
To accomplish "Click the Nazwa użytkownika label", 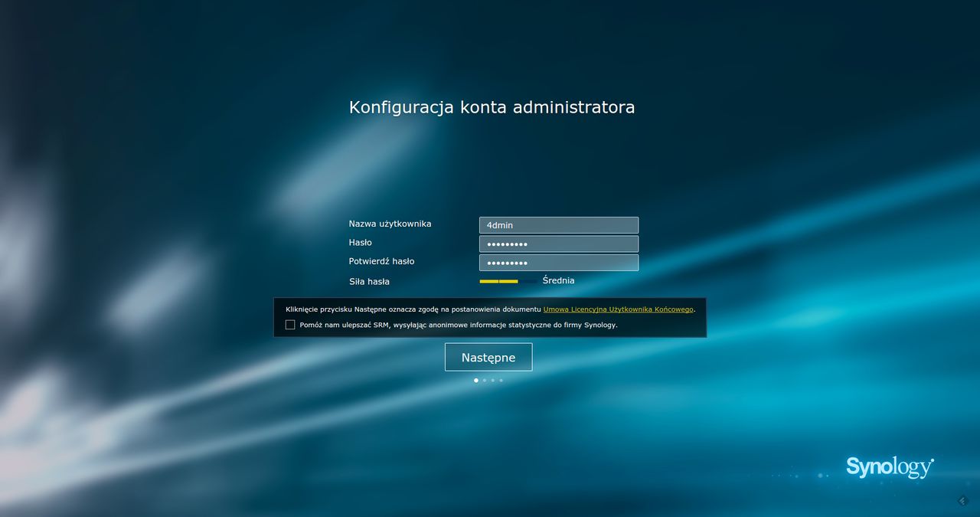I will pyautogui.click(x=390, y=224).
